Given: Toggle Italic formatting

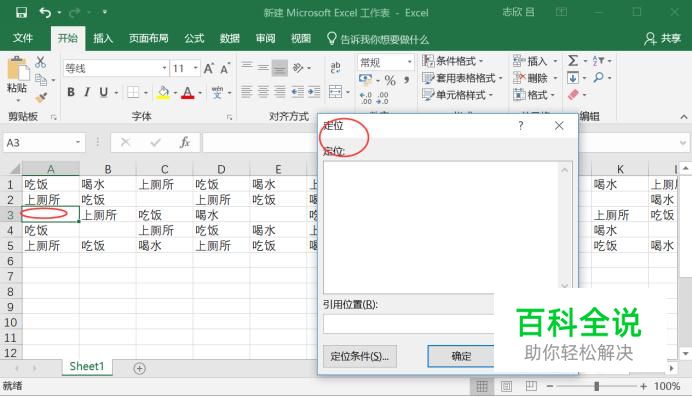Looking at the screenshot, I should coord(87,92).
